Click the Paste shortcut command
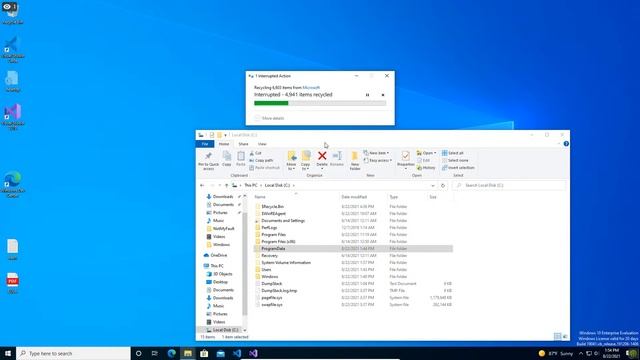 264,168
